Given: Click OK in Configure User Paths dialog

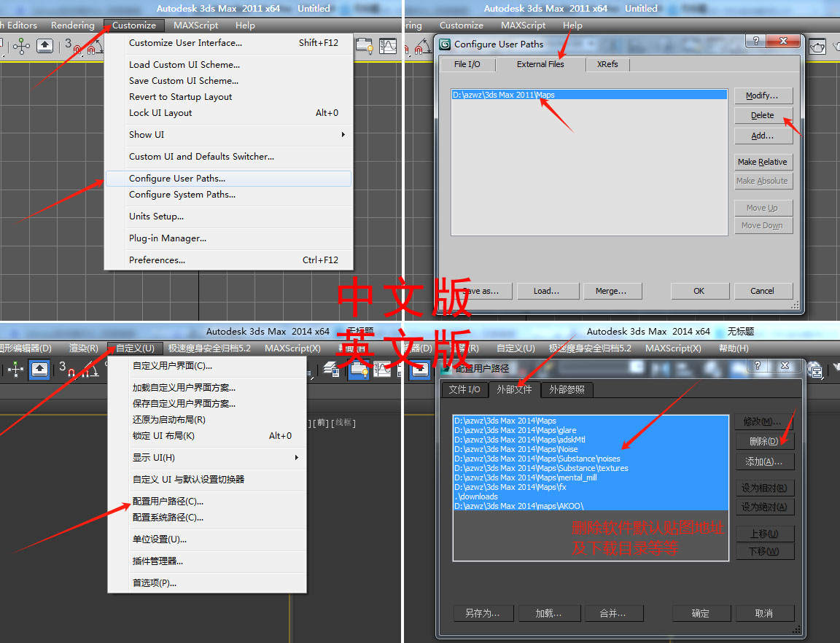Looking at the screenshot, I should (x=699, y=291).
